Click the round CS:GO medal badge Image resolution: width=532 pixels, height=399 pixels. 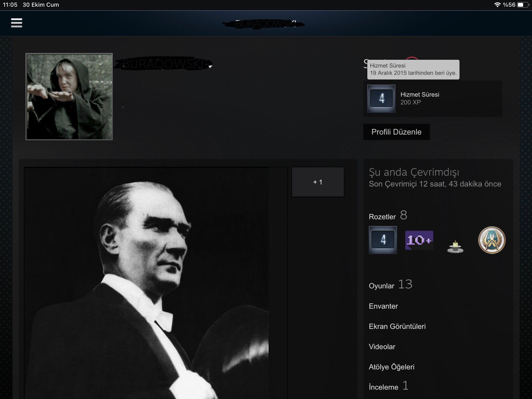pos(492,240)
